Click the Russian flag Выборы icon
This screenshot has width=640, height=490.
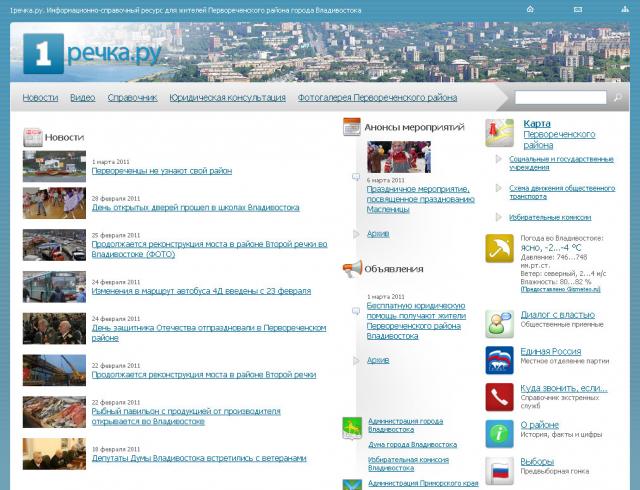click(500, 469)
